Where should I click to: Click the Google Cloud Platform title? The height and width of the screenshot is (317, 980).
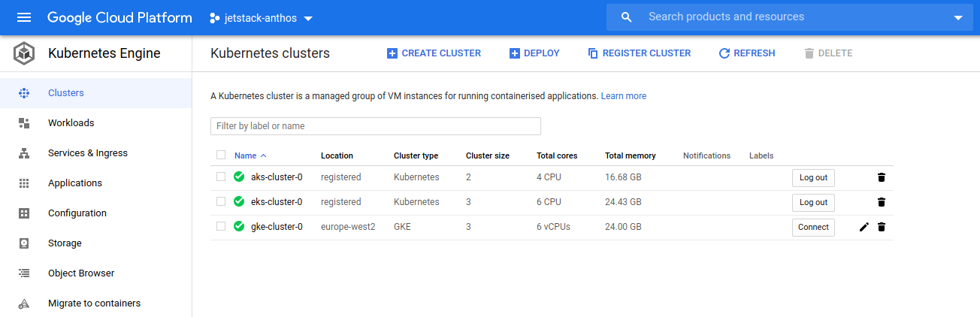(x=119, y=17)
